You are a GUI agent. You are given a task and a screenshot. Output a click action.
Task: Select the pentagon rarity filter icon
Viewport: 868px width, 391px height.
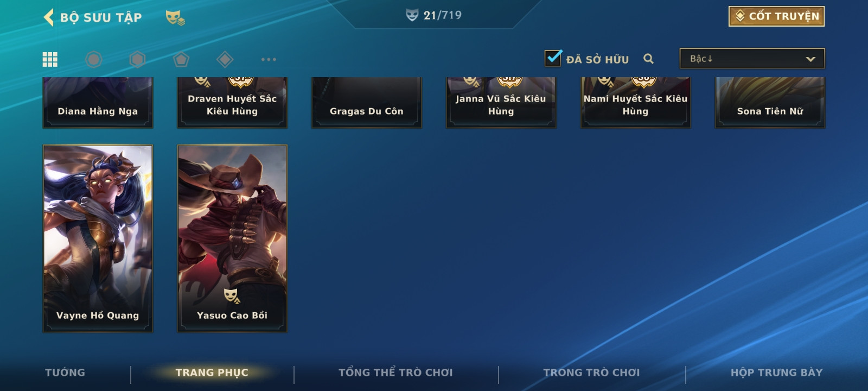tap(181, 59)
